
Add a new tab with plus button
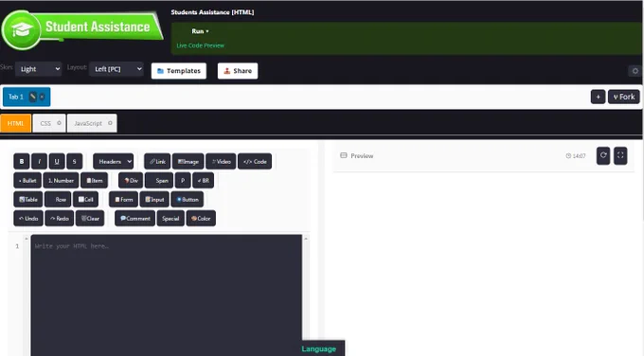pos(598,97)
